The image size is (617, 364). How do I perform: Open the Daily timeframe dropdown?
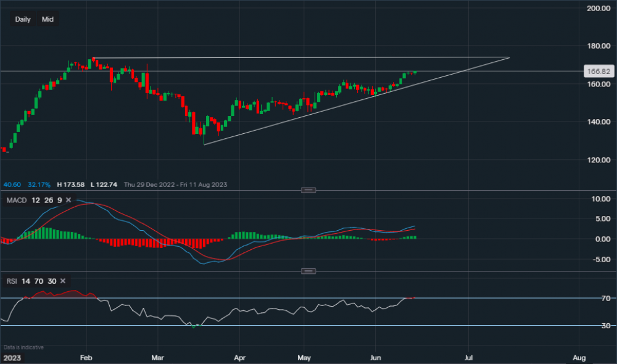23,19
